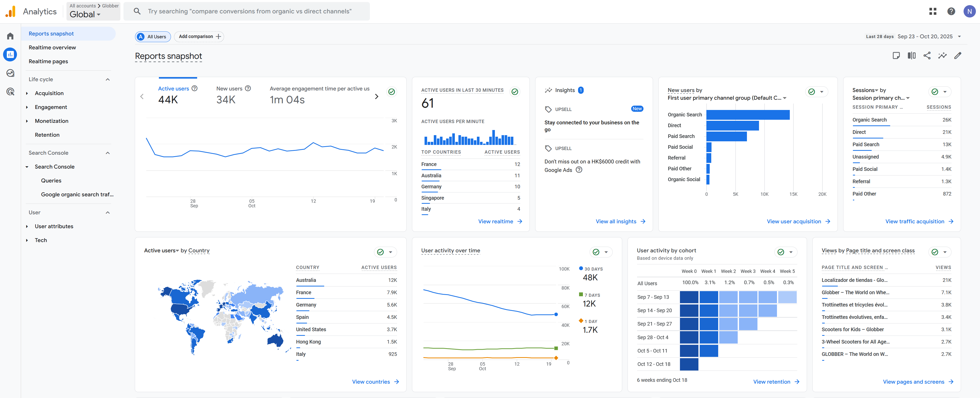Click the search magnifier icon

point(137,11)
